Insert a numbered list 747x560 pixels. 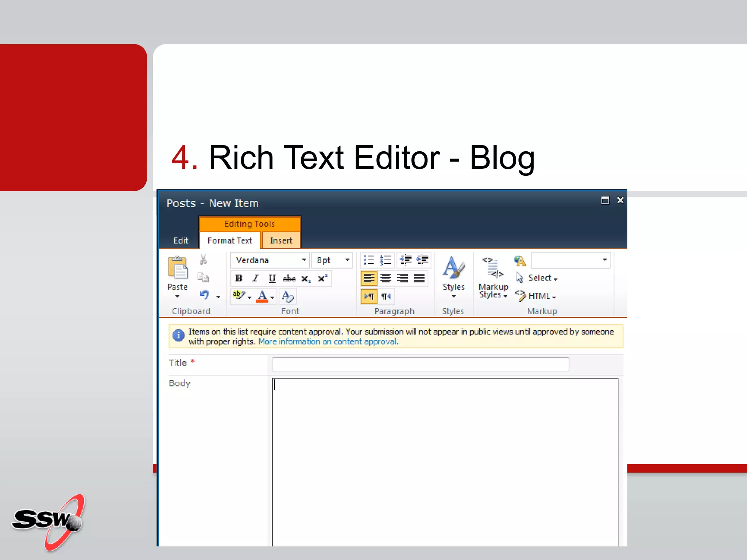pos(386,260)
